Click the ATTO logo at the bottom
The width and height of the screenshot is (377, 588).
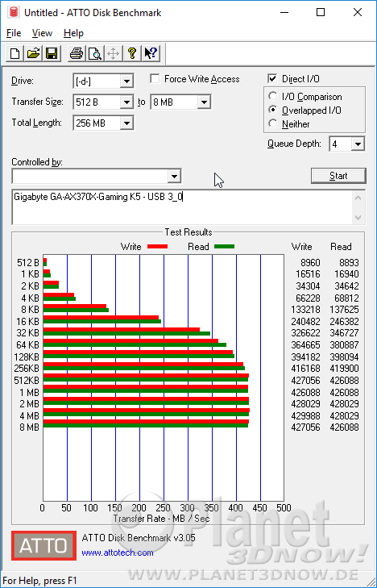coord(43,545)
